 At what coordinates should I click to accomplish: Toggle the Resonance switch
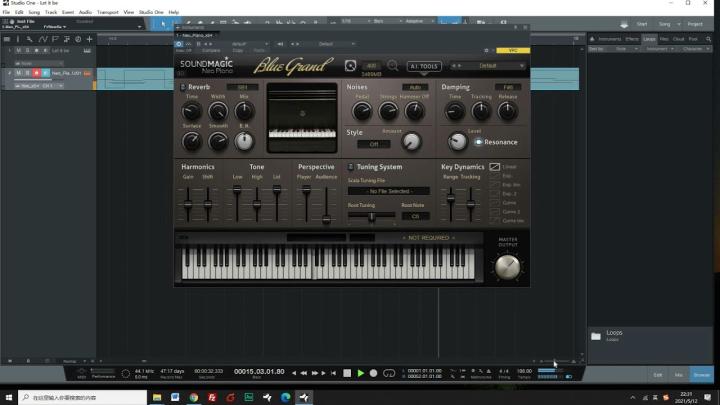click(478, 142)
